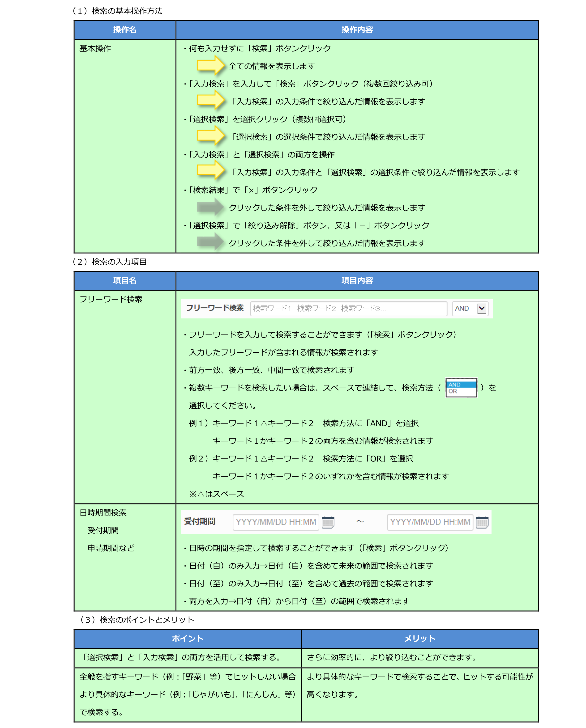Viewport: 586px width, 728px height.
Task: Click the 受付期間 start date input field
Action: point(276,522)
